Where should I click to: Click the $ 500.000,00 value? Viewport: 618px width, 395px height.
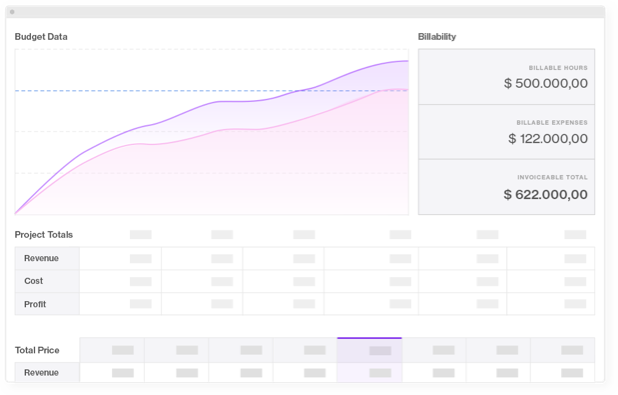[x=545, y=83]
